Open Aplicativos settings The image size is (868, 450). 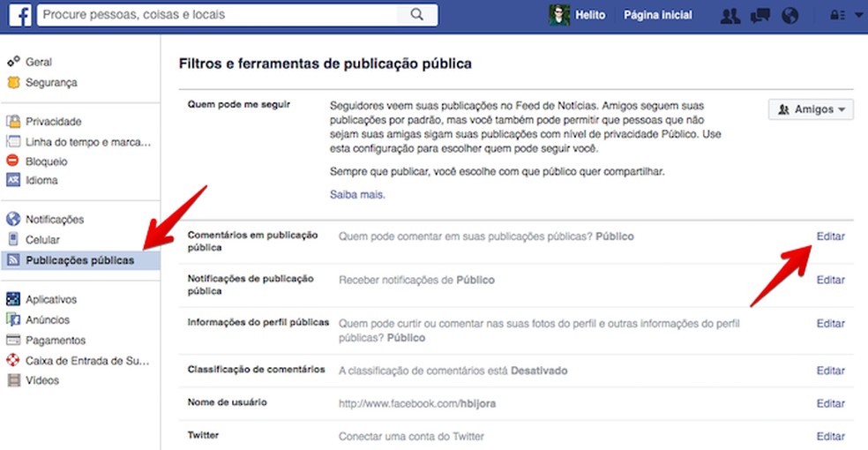pyautogui.click(x=51, y=299)
